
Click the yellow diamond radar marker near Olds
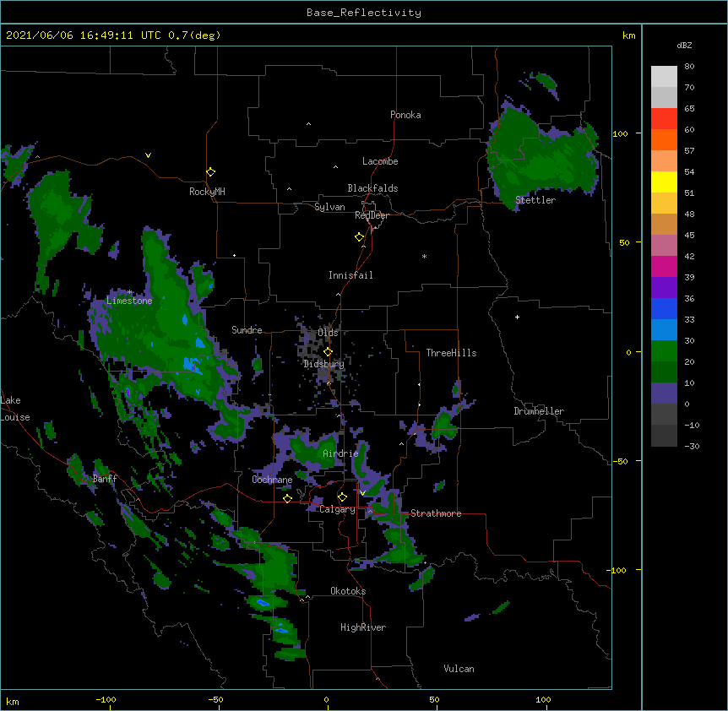point(328,352)
